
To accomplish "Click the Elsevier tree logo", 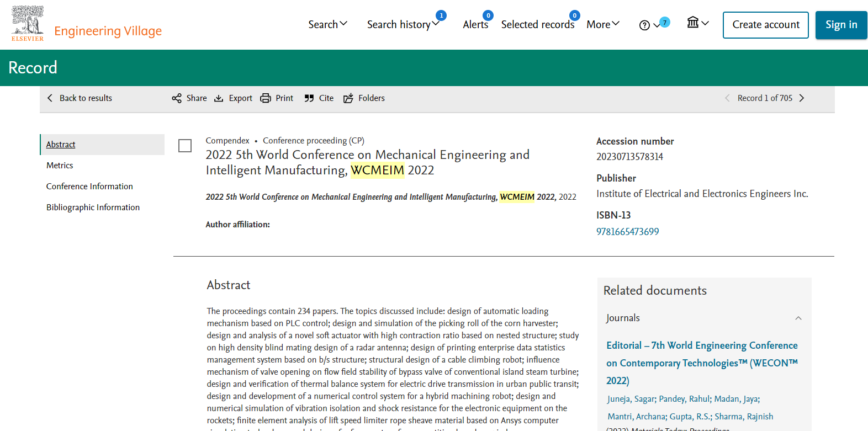I will (x=28, y=23).
